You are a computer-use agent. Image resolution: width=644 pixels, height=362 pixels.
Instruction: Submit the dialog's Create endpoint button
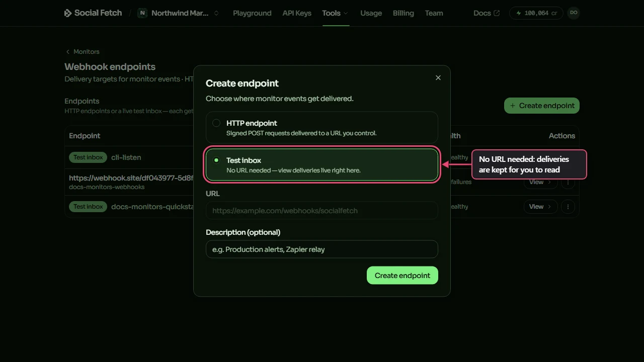click(403, 276)
